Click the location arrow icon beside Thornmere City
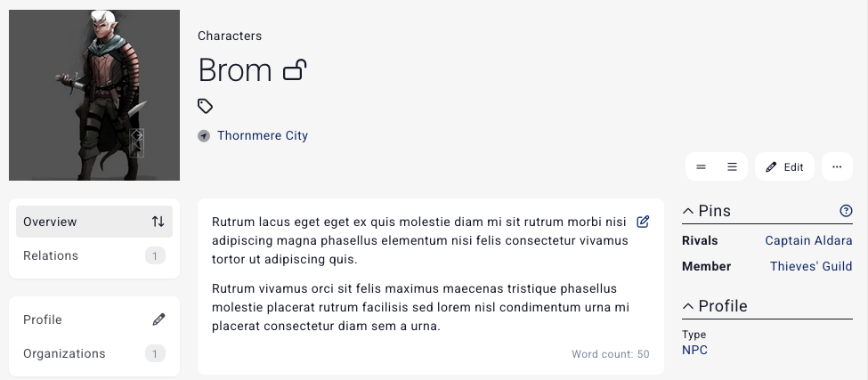Image resolution: width=868 pixels, height=380 pixels. tap(205, 136)
